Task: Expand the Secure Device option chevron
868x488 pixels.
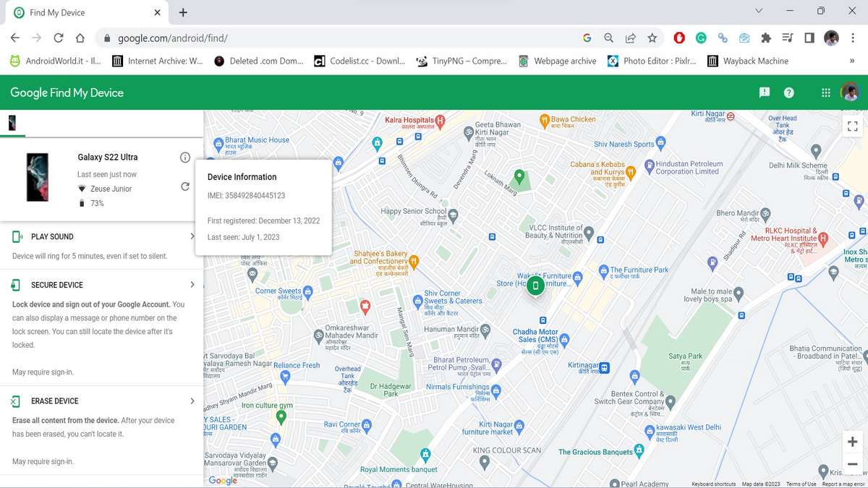Action: click(x=192, y=285)
